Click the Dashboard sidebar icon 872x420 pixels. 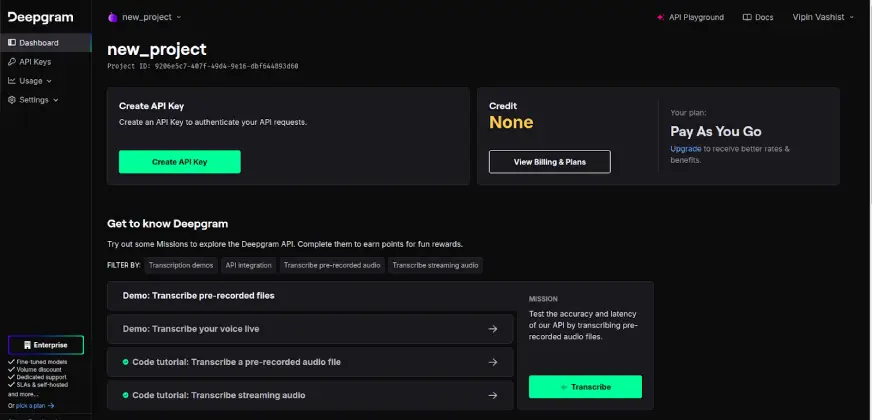coord(12,43)
